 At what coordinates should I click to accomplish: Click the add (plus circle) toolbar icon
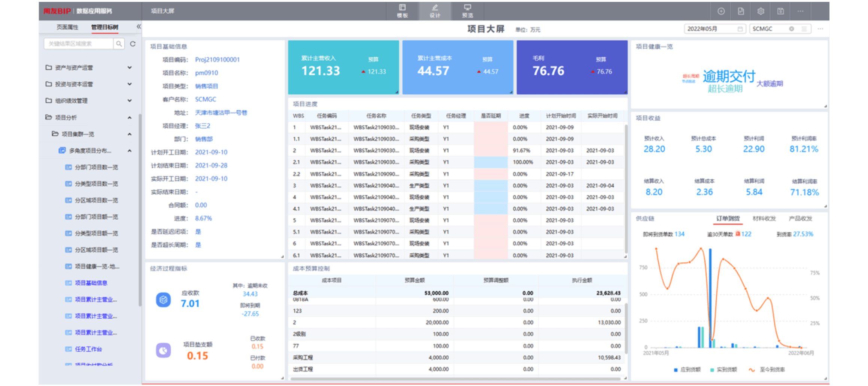[721, 11]
